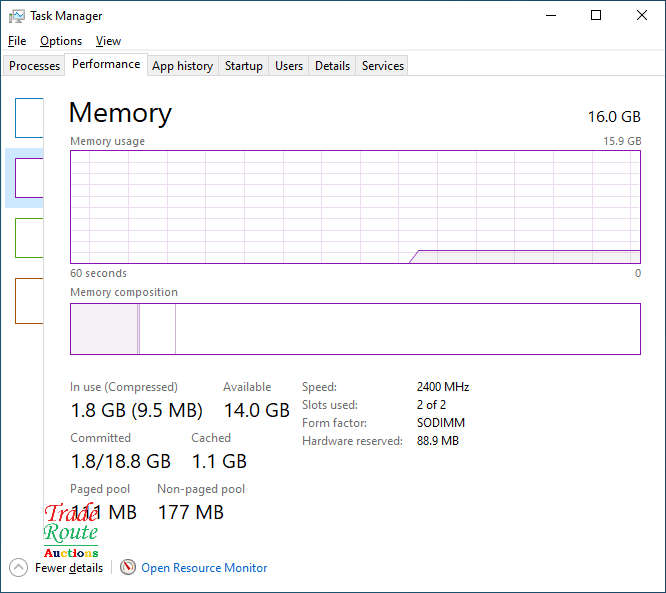666x593 pixels.
Task: Switch to the Processes tab
Action: (34, 66)
